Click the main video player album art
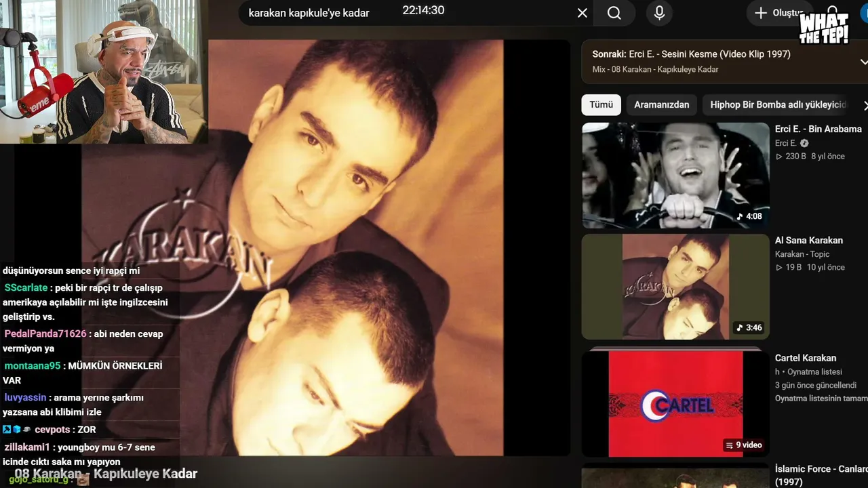Viewport: 868px width, 488px height. 292,247
